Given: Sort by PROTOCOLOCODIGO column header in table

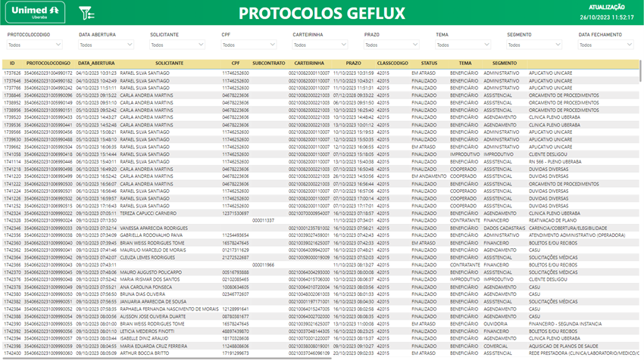Looking at the screenshot, I should (x=48, y=63).
